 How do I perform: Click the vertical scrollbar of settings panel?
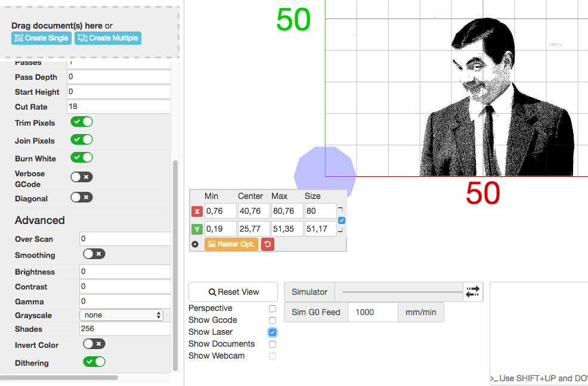pos(175,265)
